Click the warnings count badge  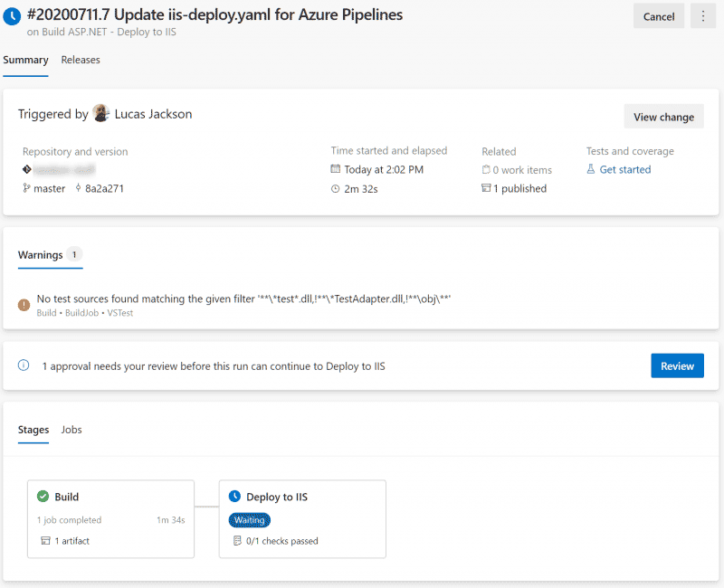coord(74,254)
